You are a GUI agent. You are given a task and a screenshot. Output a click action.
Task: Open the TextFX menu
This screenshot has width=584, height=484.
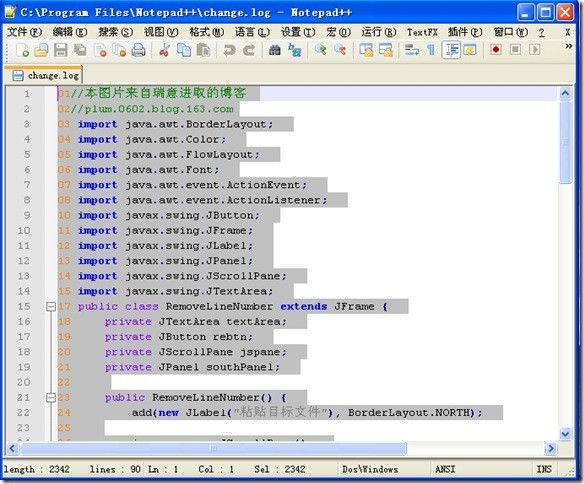[422, 32]
